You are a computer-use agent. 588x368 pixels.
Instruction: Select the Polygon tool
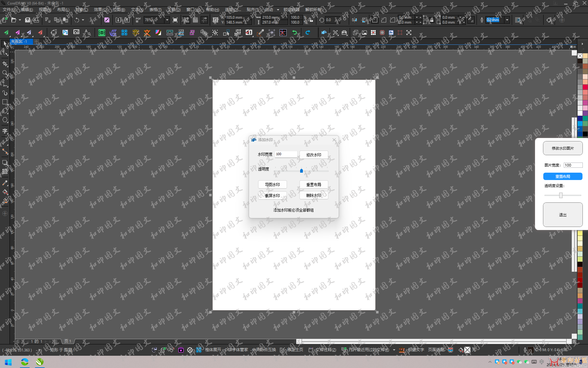click(5, 120)
